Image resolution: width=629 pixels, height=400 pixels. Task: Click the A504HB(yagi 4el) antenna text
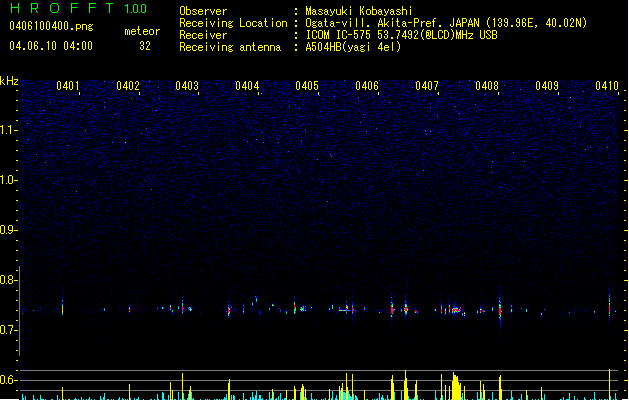pyautogui.click(x=353, y=47)
